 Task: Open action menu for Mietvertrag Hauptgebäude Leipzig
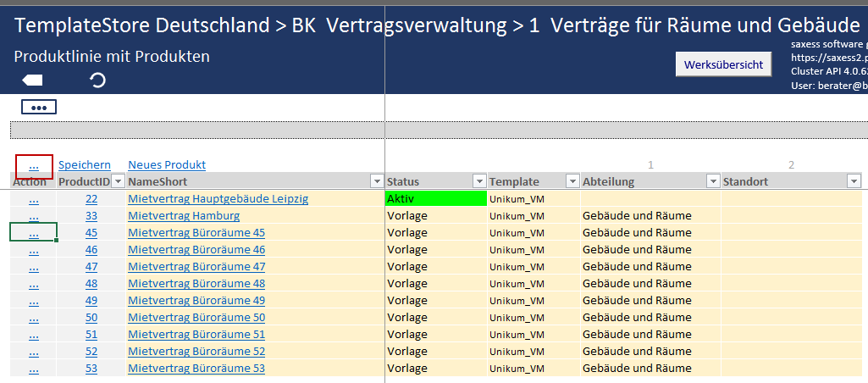click(34, 199)
